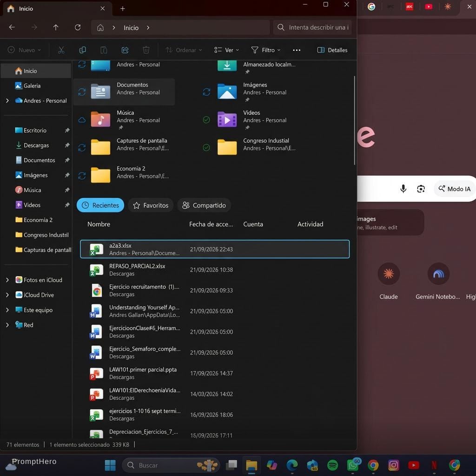
Task: Open the Filtro dropdown menu
Action: (x=265, y=50)
